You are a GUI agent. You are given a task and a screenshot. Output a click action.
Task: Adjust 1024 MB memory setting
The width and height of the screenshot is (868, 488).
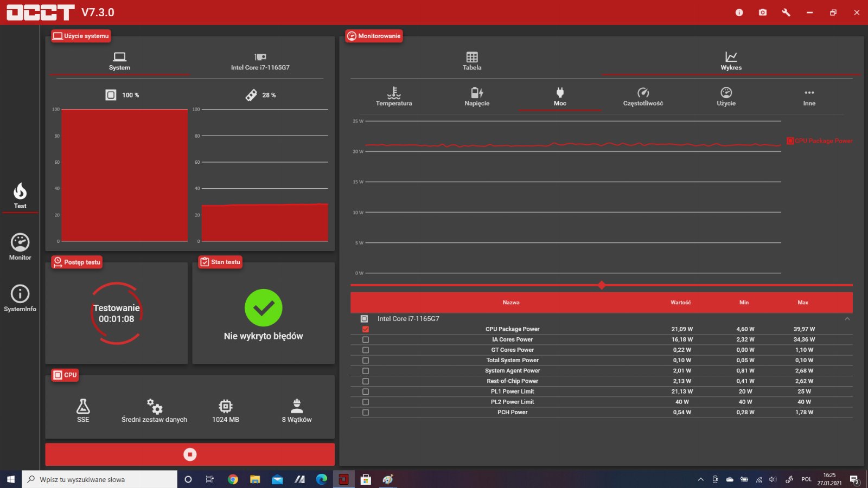pos(226,410)
